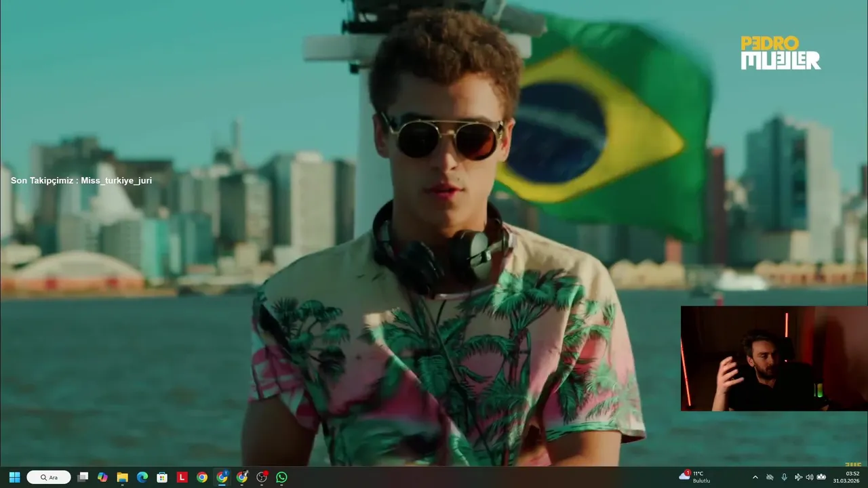Click the streamer webcam overlay thumbnail
Image resolution: width=868 pixels, height=488 pixels.
(774, 359)
